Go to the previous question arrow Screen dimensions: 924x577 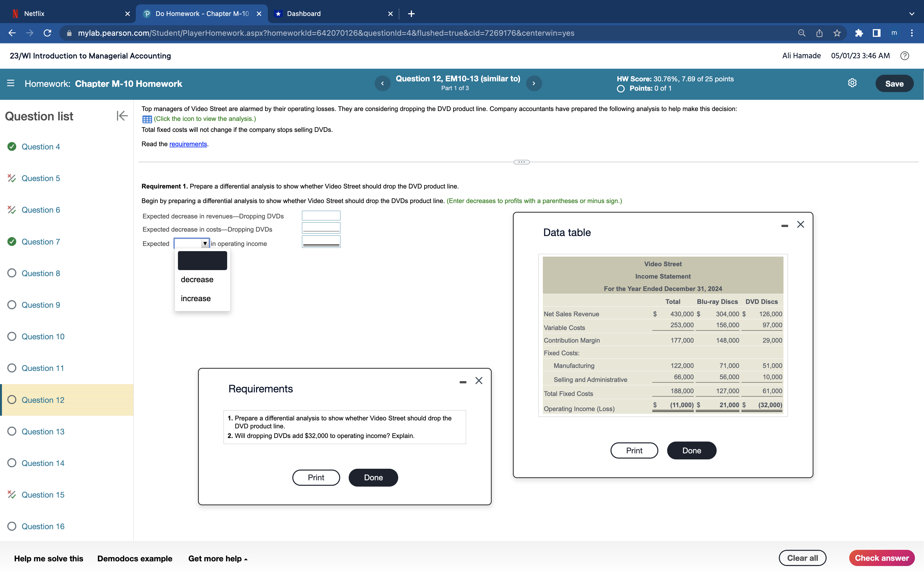pos(382,83)
